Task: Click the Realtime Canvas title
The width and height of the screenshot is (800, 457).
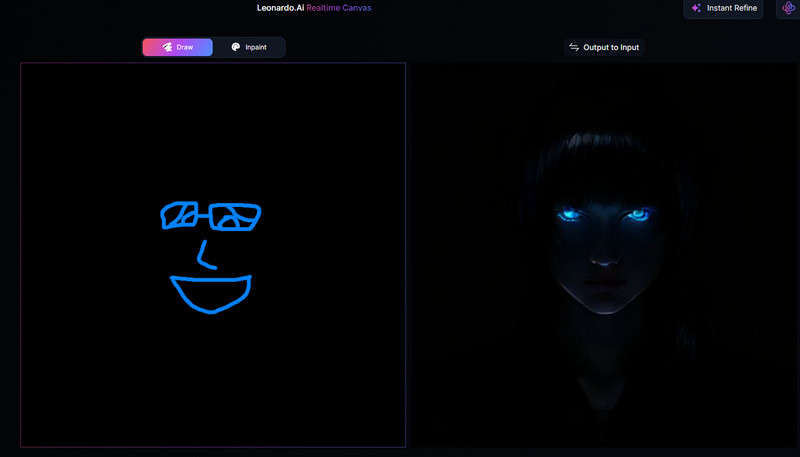Action: point(338,8)
